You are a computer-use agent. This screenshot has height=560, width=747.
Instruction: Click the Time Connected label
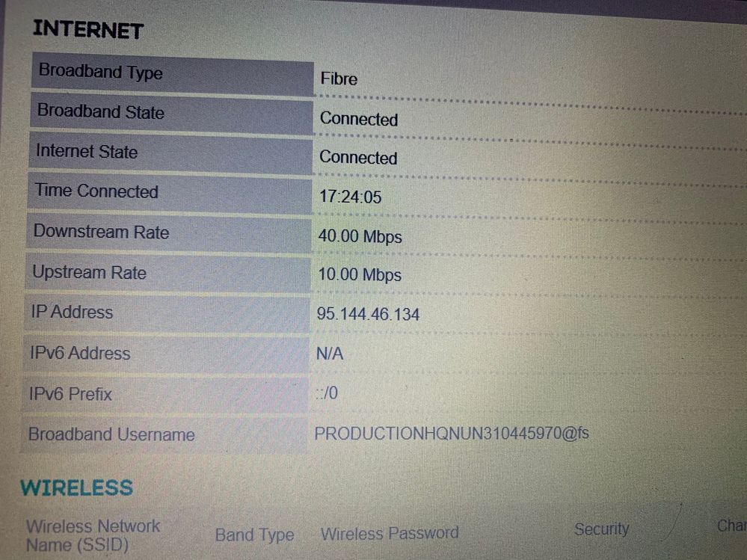96,191
